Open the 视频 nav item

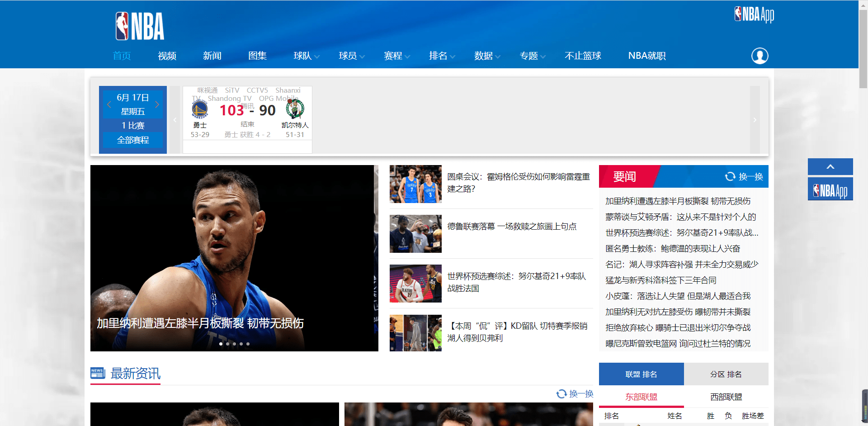(x=167, y=56)
